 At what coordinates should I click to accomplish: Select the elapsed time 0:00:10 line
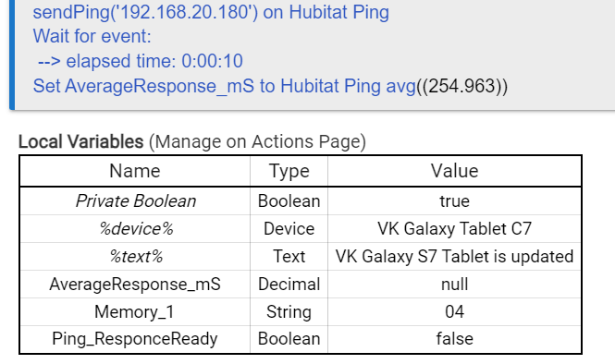click(x=141, y=61)
